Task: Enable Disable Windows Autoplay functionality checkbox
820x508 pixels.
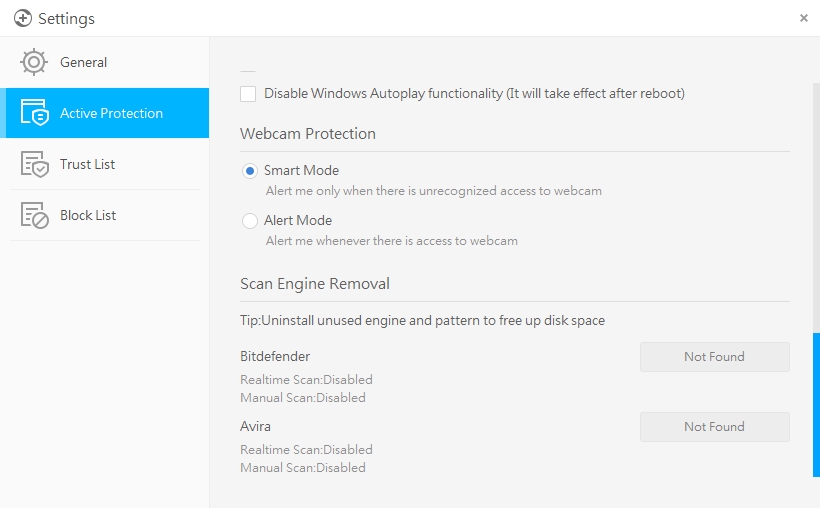Action: click(249, 94)
